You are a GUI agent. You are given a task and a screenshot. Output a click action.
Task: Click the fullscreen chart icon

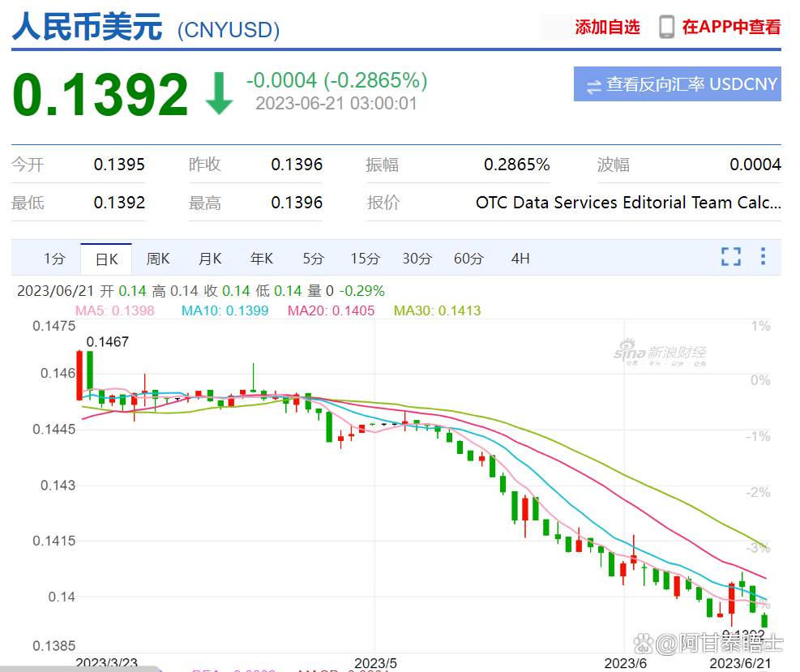coord(730,257)
